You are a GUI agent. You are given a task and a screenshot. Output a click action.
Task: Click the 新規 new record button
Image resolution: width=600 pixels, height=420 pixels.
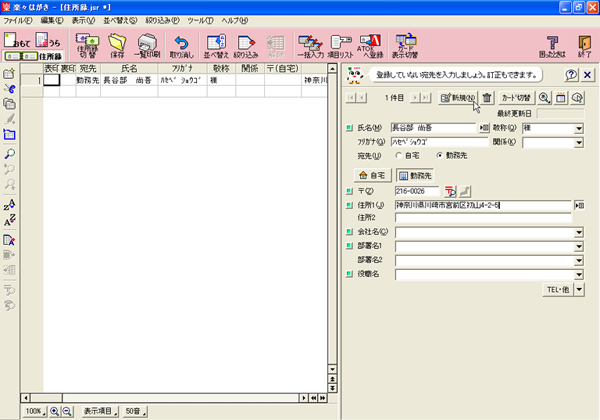458,97
